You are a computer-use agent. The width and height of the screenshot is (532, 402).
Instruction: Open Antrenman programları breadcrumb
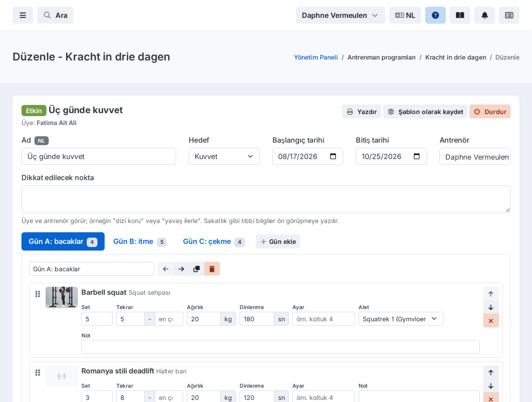click(381, 57)
